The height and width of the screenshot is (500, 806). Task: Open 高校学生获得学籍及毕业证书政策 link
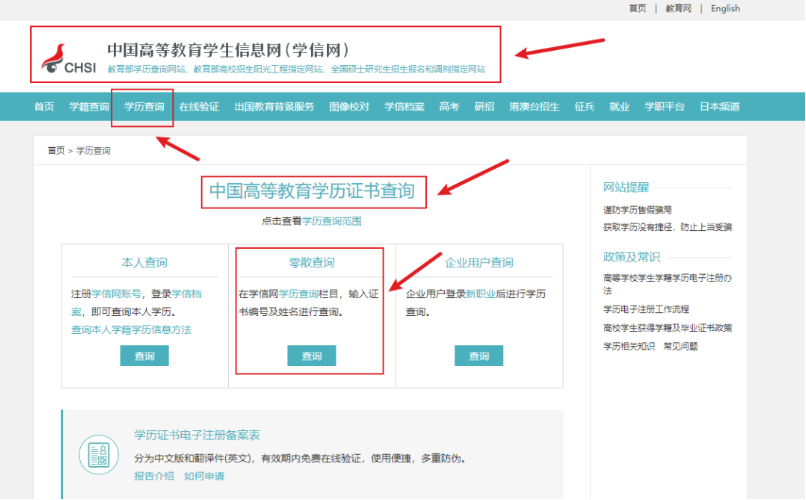tap(668, 327)
